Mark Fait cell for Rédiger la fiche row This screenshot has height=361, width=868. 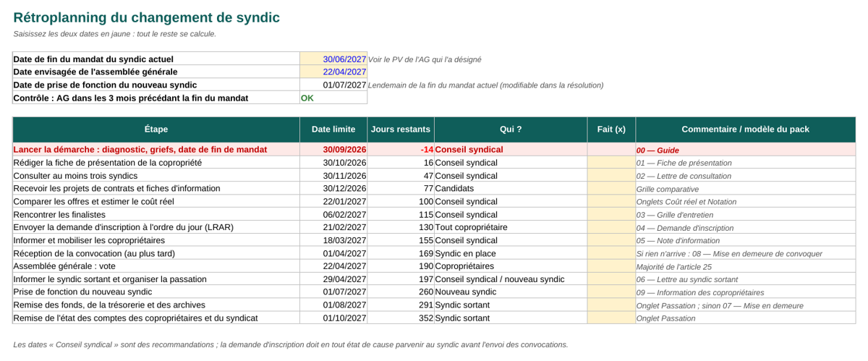click(x=611, y=163)
